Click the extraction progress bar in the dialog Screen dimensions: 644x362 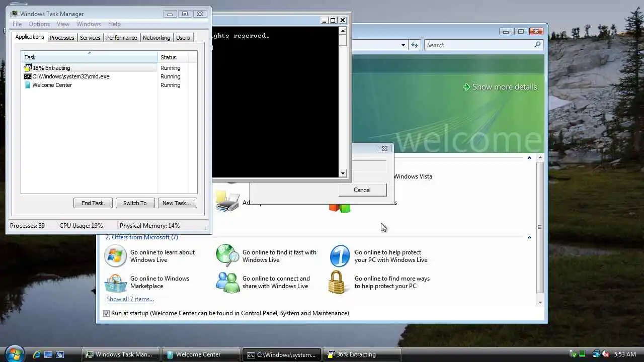point(369,166)
